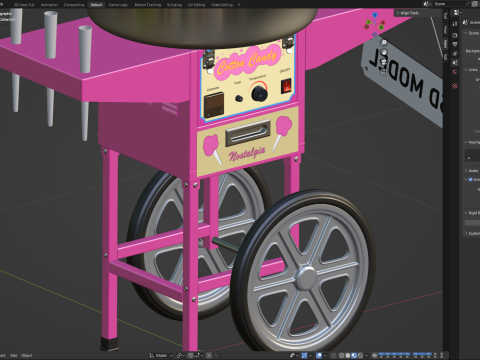
Task: Open the View sidebar tab
Action: pos(445,30)
